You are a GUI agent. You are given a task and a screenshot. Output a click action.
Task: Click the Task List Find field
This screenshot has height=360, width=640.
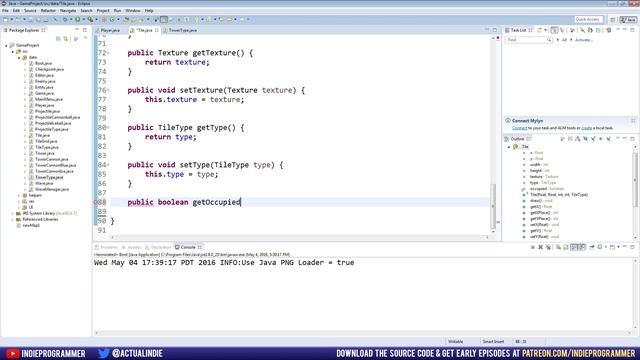[x=528, y=40]
